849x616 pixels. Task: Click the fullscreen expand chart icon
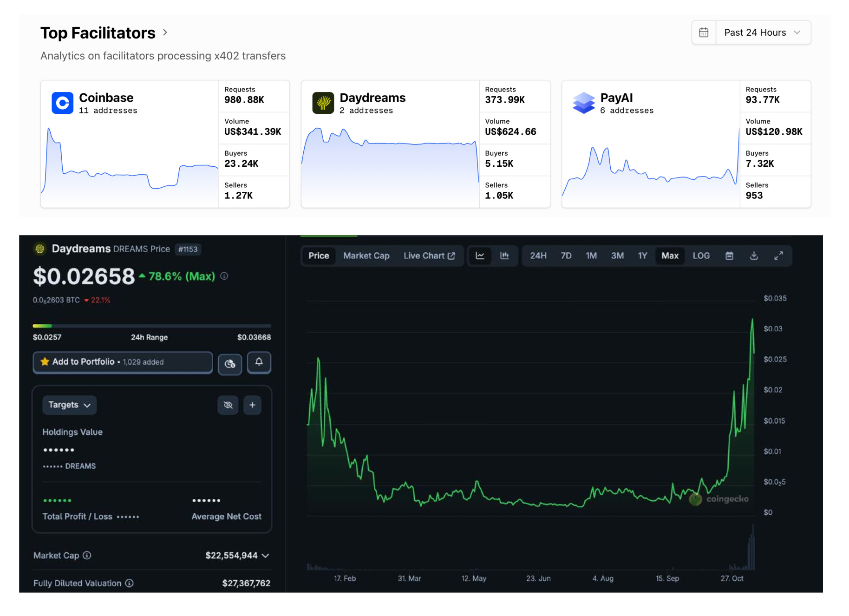click(x=778, y=256)
